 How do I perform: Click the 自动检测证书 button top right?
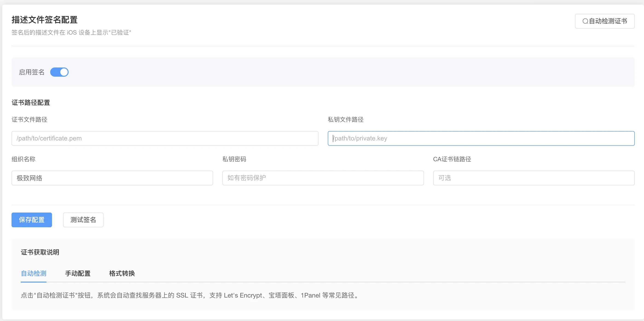pyautogui.click(x=605, y=21)
